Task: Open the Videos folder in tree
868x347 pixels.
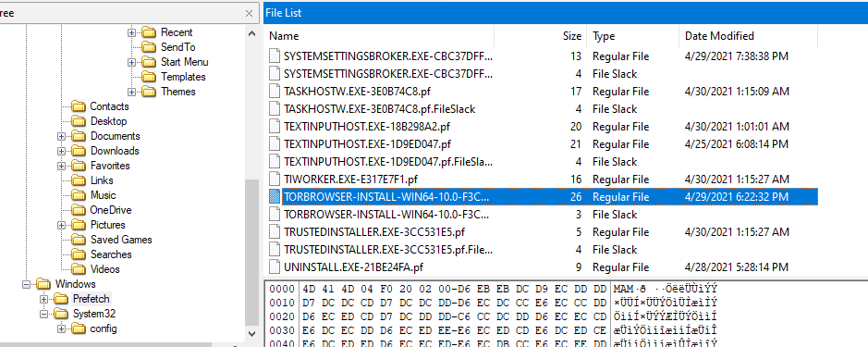Action: [104, 269]
